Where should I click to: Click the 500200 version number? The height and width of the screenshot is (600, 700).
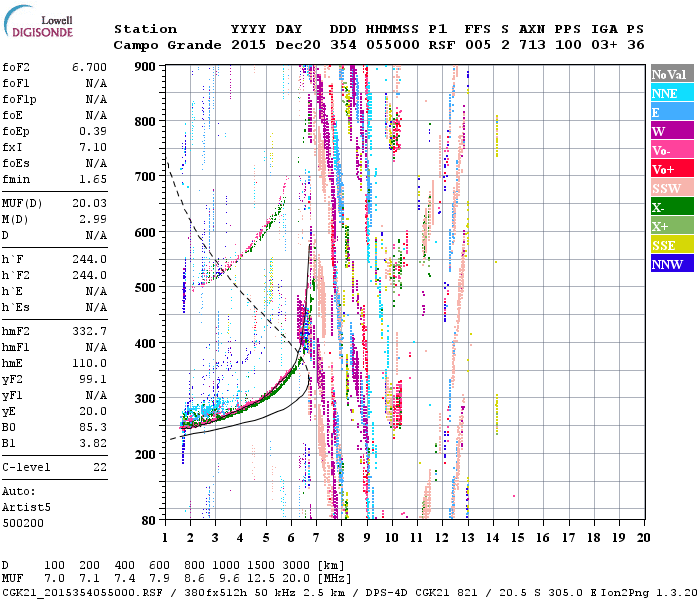(x=23, y=523)
